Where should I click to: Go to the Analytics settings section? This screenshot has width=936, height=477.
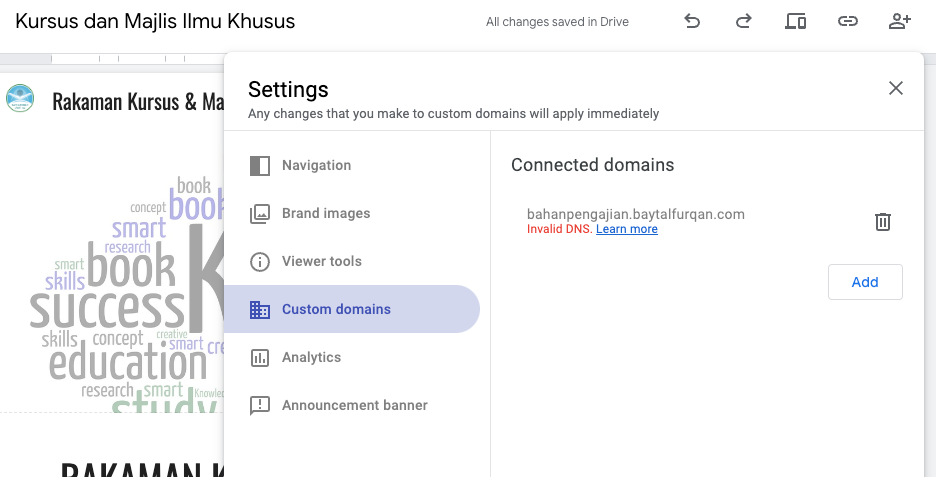click(x=311, y=357)
